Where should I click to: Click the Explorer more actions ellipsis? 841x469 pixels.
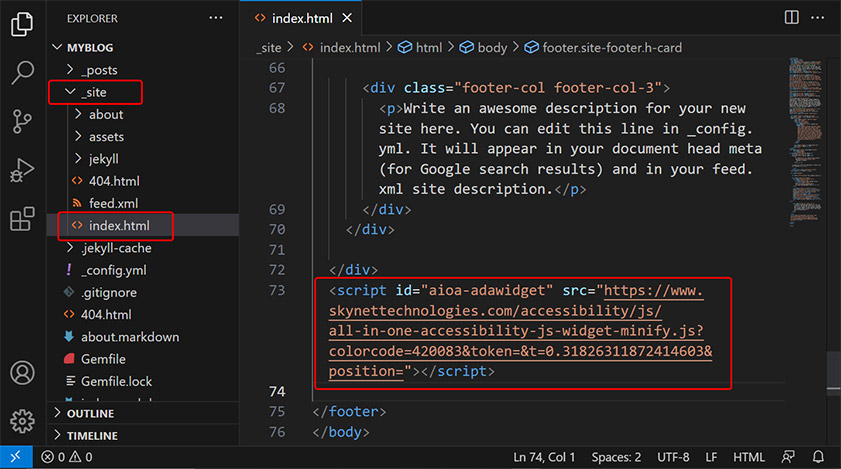tap(216, 18)
